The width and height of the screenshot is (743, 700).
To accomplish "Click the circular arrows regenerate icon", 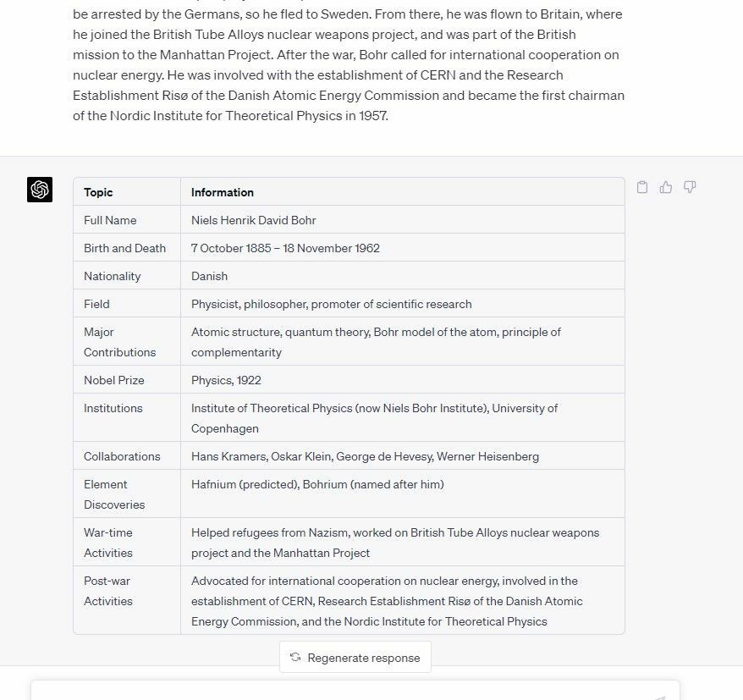I will coord(295,657).
